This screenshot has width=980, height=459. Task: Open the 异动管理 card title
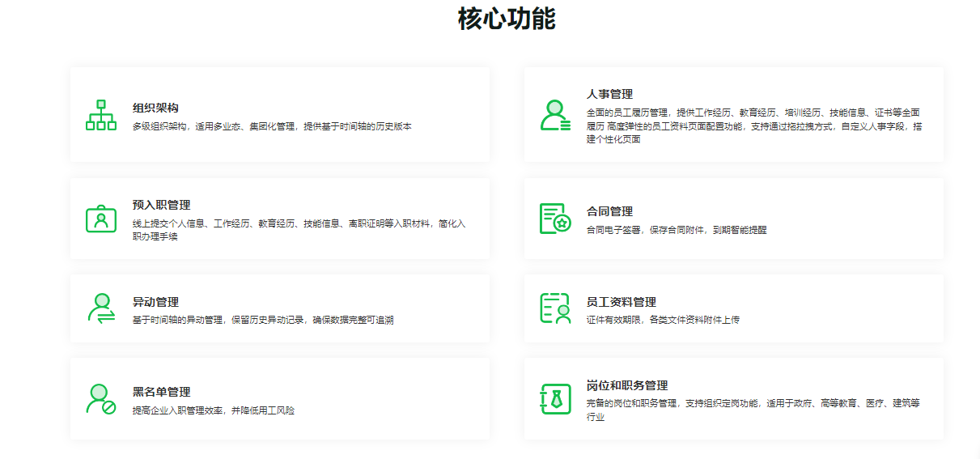point(155,302)
